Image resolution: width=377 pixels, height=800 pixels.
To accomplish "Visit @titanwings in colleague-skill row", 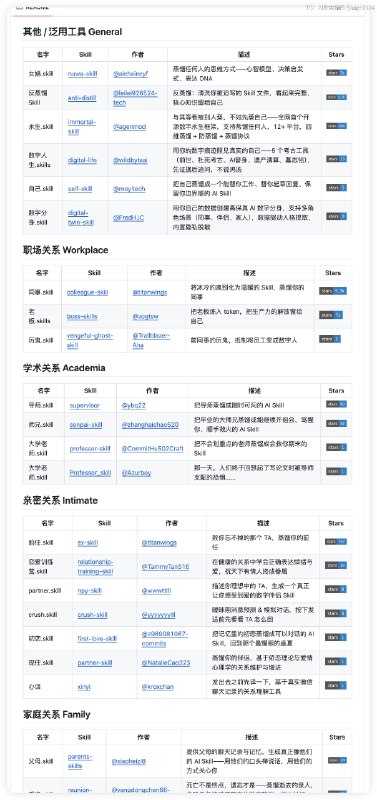I will point(150,292).
